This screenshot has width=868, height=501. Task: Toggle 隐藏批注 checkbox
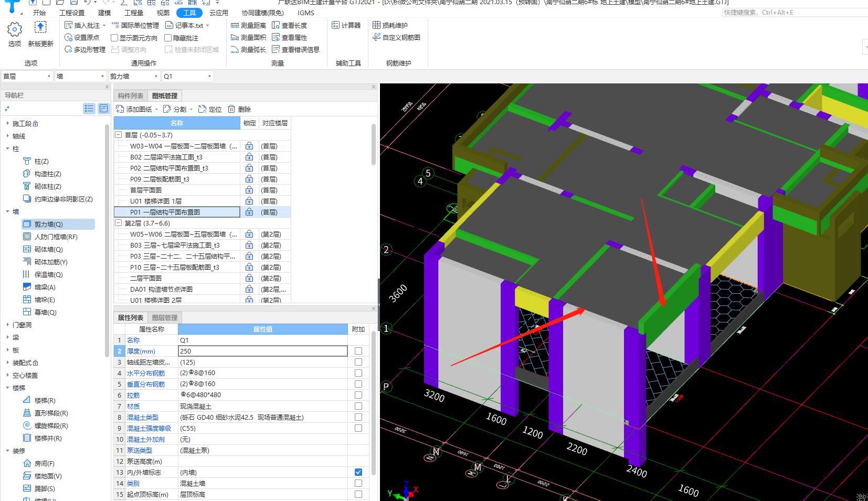tap(168, 38)
